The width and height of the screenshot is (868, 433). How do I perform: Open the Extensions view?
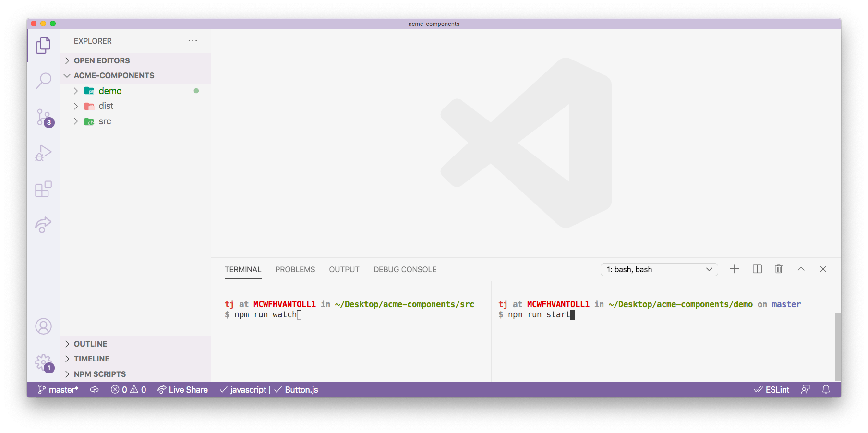(x=43, y=189)
